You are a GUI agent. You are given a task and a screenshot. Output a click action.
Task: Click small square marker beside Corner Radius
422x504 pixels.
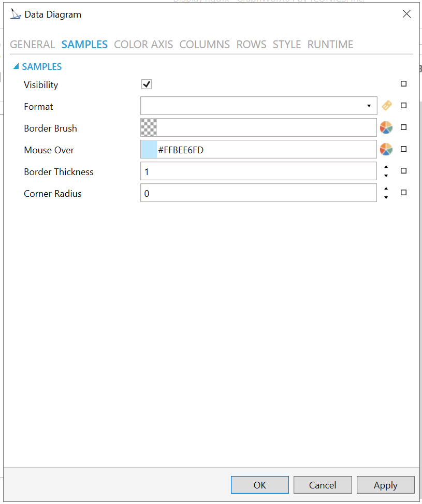point(404,193)
